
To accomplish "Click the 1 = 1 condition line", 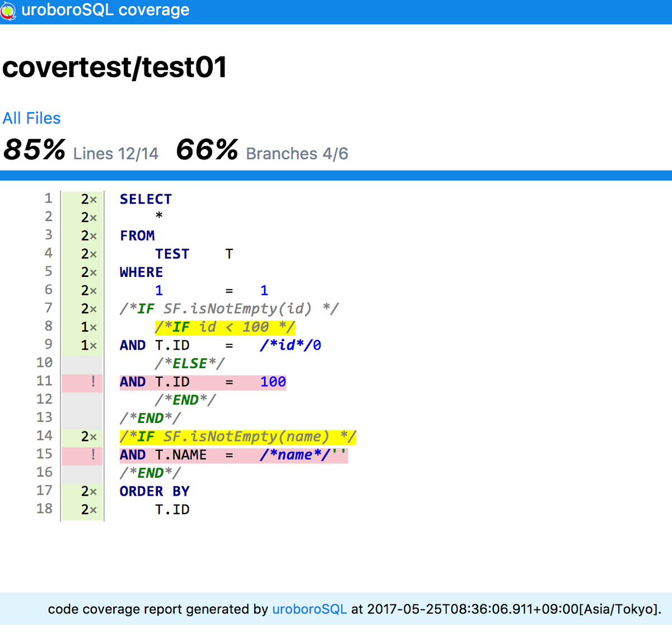I will pos(212,290).
